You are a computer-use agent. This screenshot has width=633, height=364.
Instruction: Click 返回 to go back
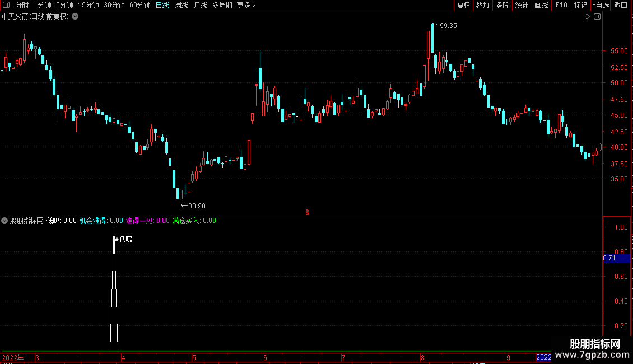pos(621,5)
